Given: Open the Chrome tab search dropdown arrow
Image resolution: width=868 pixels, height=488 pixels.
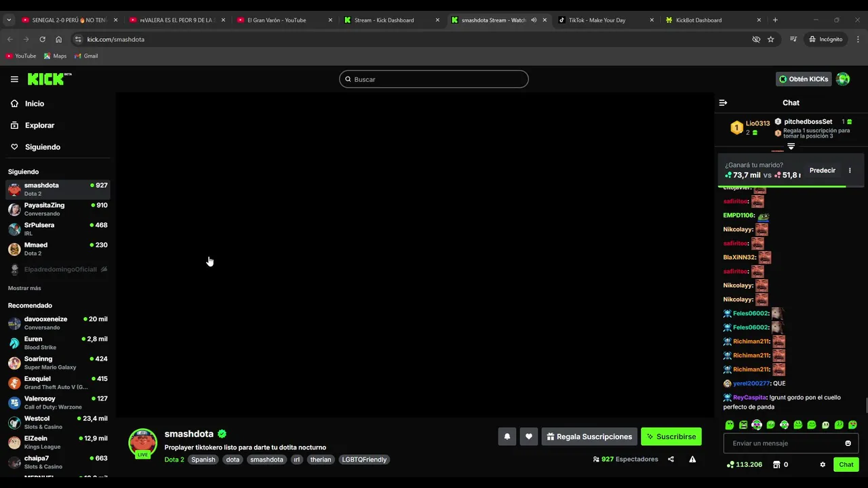Looking at the screenshot, I should click(x=9, y=20).
